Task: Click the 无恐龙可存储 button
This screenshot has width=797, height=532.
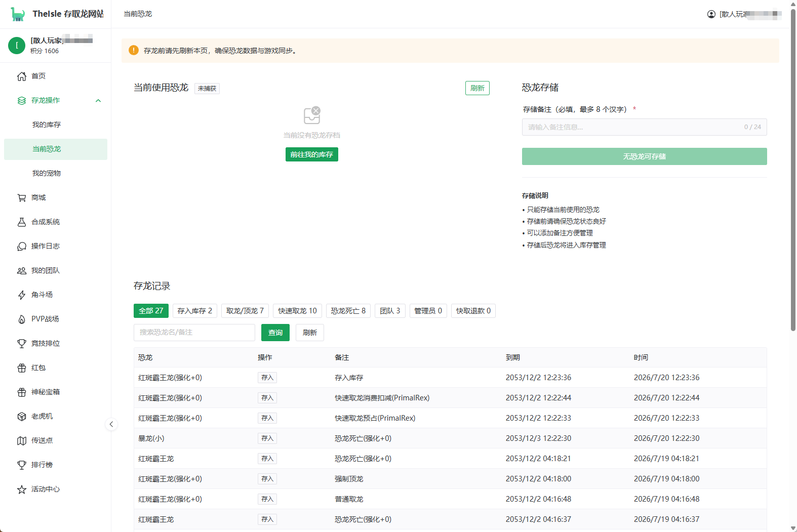Action: coord(645,156)
